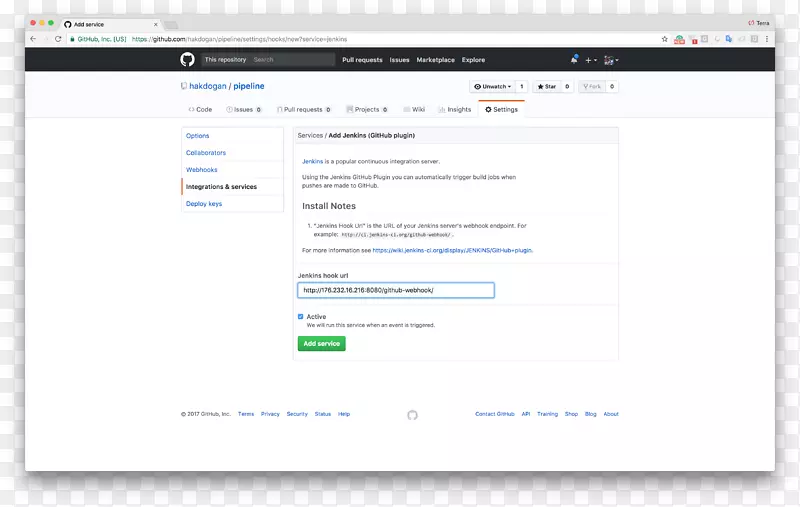Open the notifications bell icon
This screenshot has height=507, width=800.
click(574, 60)
